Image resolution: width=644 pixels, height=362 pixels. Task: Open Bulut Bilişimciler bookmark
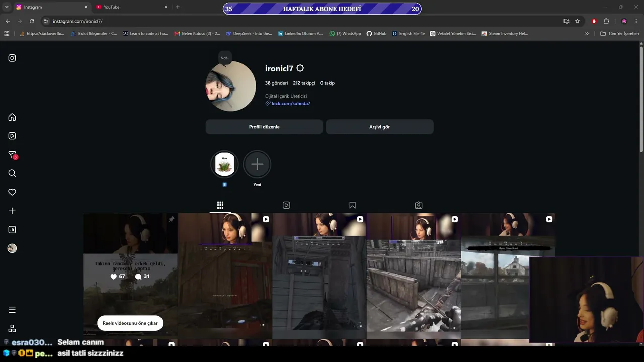[x=94, y=34]
